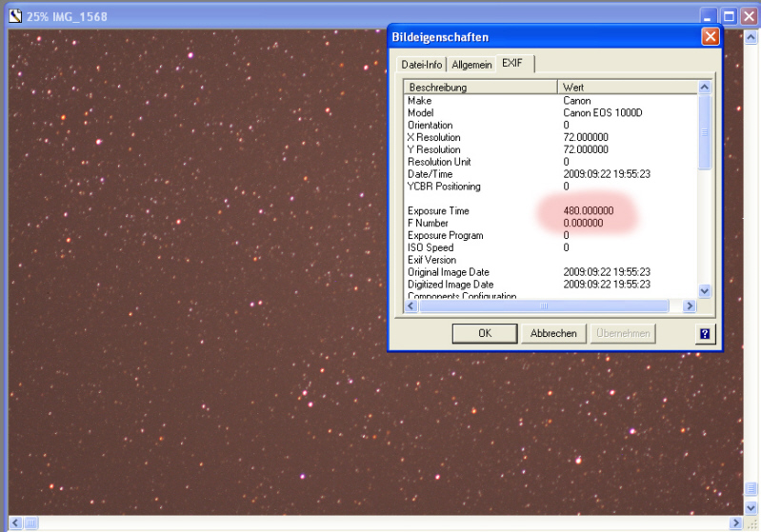
Task: Minimize the IMG_1568 image window
Action: coord(710,16)
